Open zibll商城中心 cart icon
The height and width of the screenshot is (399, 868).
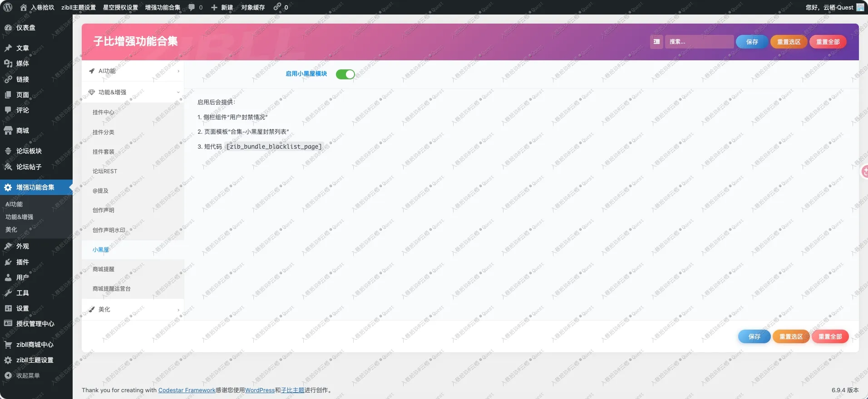click(8, 345)
